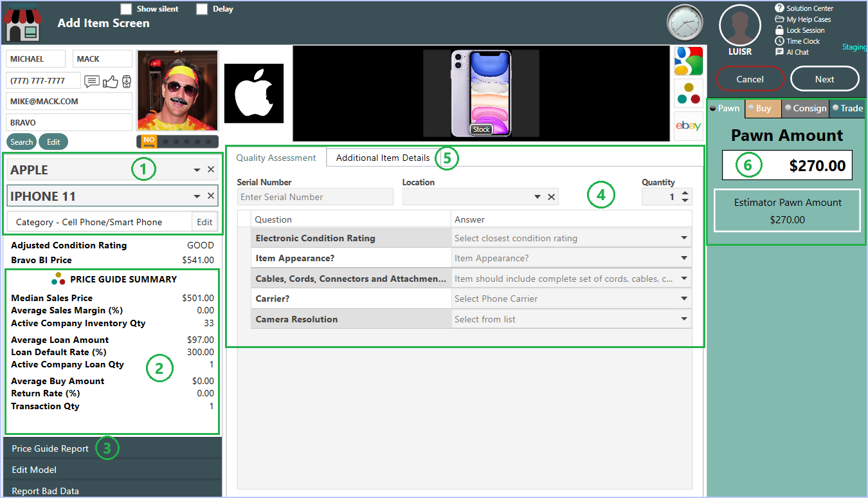Click the Staging label
This screenshot has width=868, height=498.
854,47
